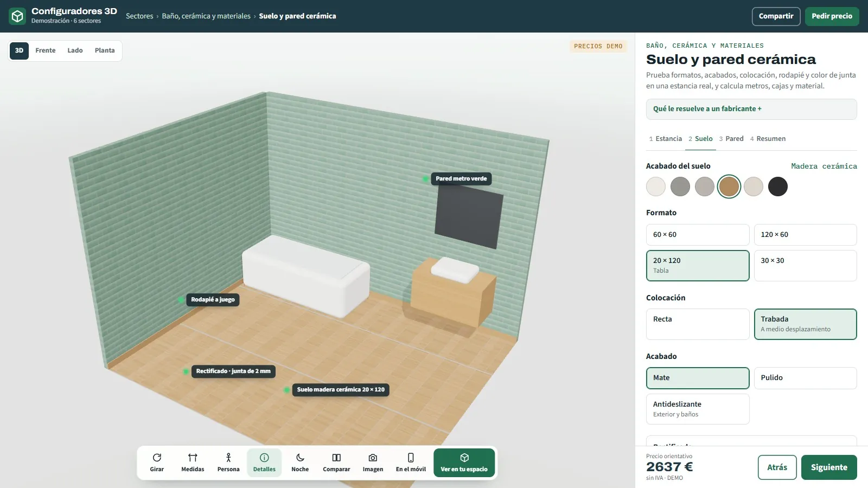Open Baño, cerámica y materiales breadcrumb
The image size is (868, 488).
point(206,16)
